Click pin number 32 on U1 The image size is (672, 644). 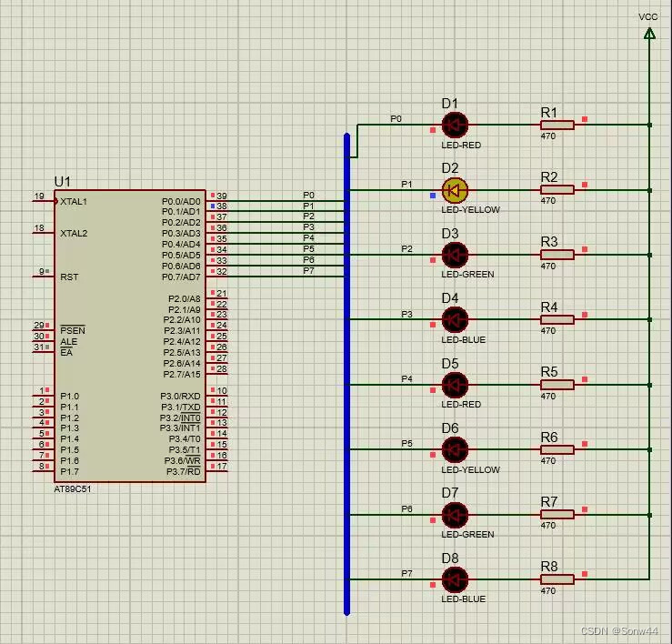pyautogui.click(x=222, y=271)
